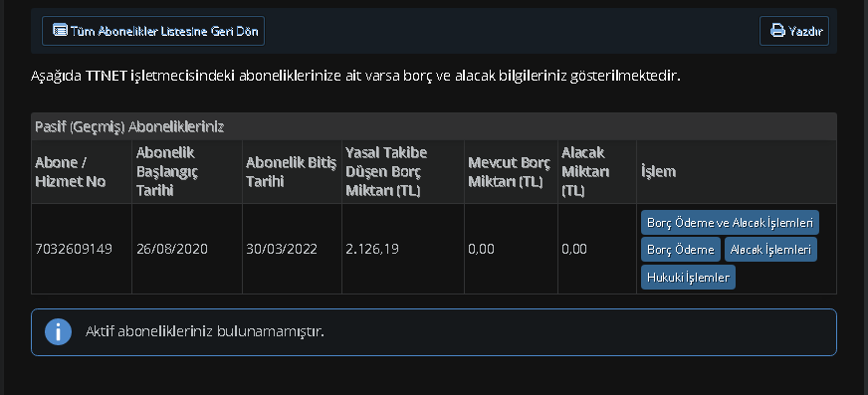Screen dimensions: 868x395
Task: Go back via Tüm Abonelikler Listesine Geri Dön
Action: (153, 31)
